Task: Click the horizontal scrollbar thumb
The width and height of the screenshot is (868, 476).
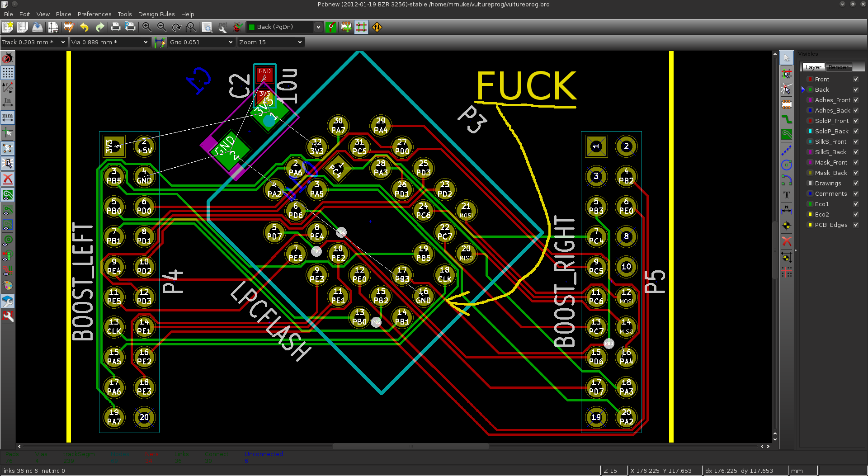Action: pyautogui.click(x=410, y=446)
